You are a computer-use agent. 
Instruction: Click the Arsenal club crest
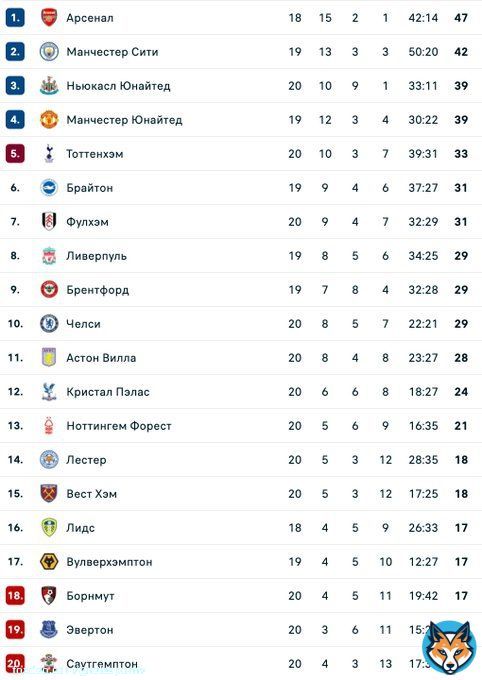pos(49,18)
